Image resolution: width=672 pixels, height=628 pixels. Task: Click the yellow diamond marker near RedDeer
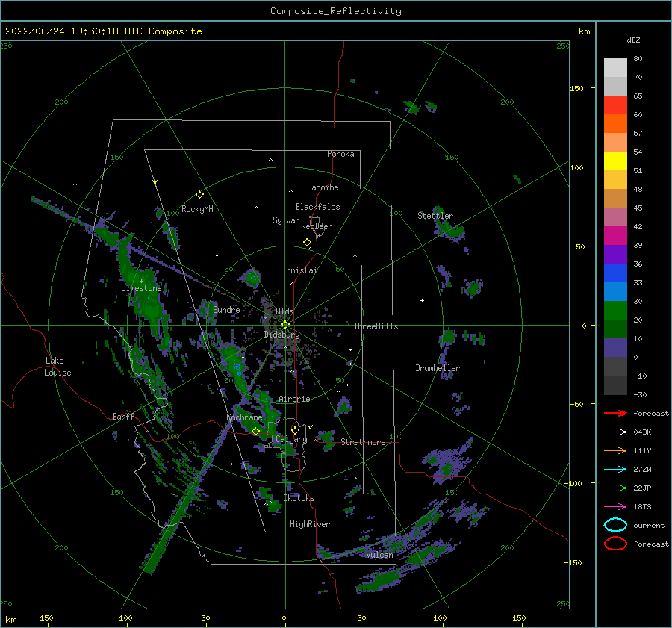pos(307,243)
